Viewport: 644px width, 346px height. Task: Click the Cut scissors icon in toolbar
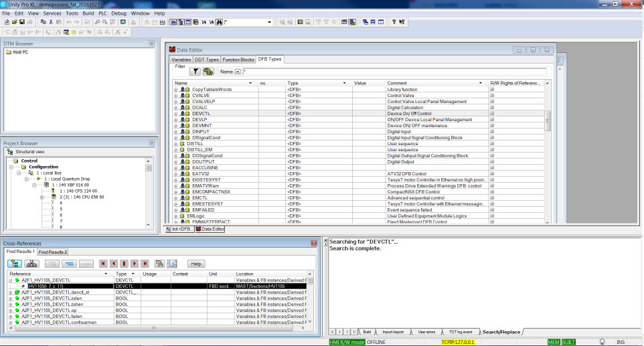[51, 22]
